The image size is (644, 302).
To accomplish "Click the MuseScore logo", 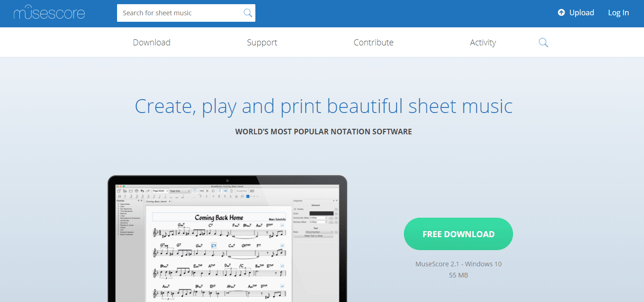I will 49,13.
